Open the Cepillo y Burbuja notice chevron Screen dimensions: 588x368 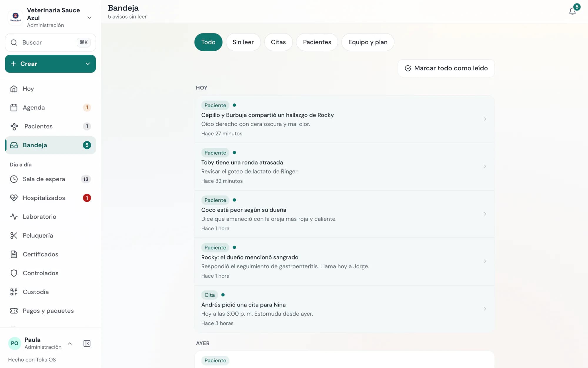coord(485,119)
